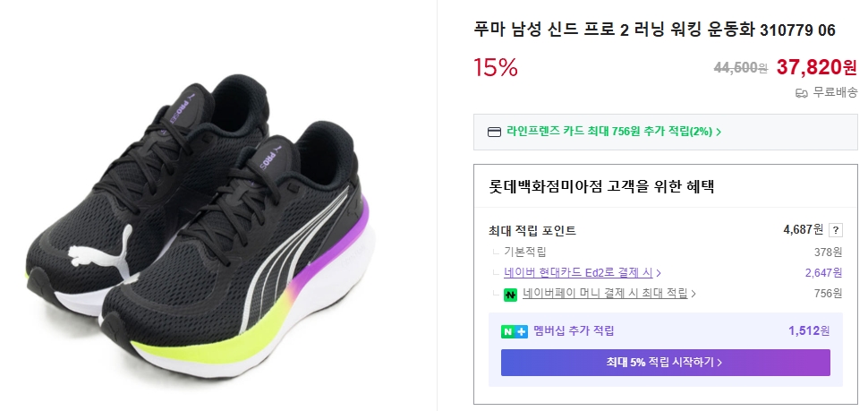Click the green Naver Pay N icon

pos(511,294)
